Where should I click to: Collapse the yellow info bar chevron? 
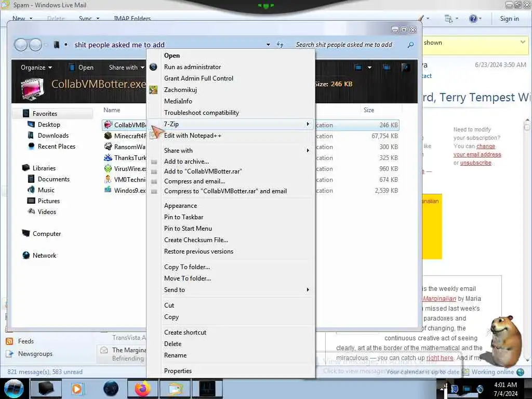pyautogui.click(x=523, y=42)
